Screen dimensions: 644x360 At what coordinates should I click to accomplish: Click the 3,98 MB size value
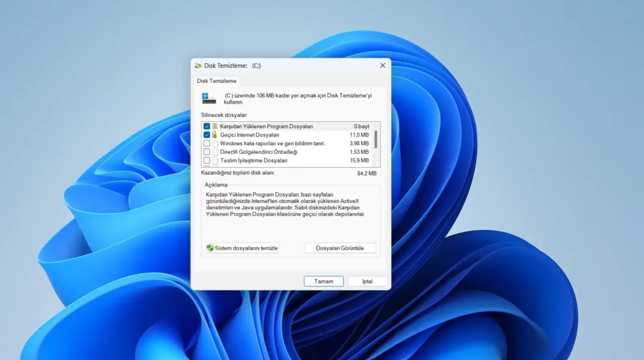359,143
